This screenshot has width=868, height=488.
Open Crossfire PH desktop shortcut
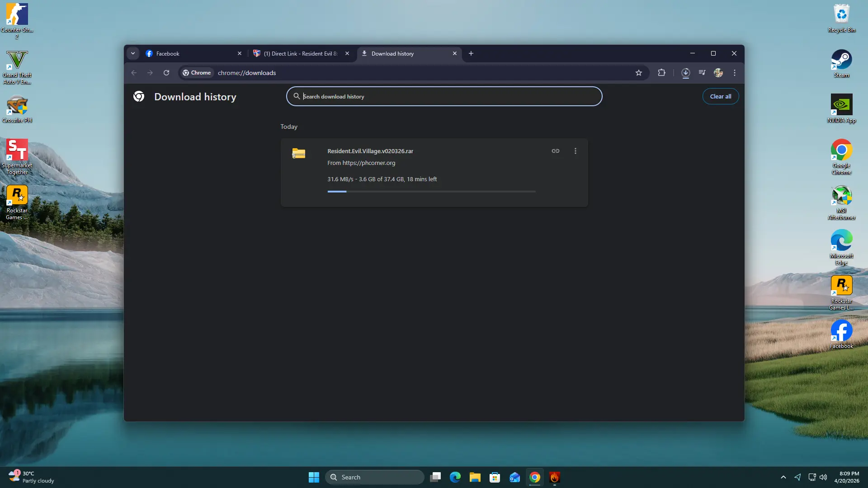pyautogui.click(x=17, y=109)
